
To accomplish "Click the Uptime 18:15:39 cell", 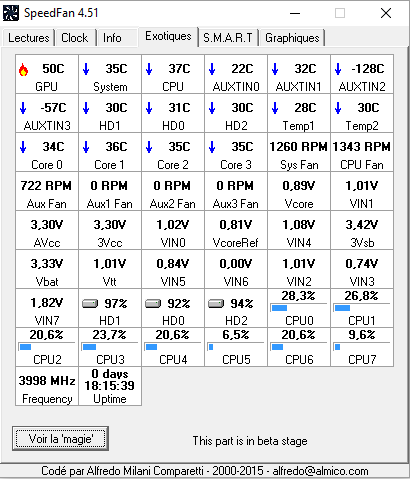I will pyautogui.click(x=110, y=386).
